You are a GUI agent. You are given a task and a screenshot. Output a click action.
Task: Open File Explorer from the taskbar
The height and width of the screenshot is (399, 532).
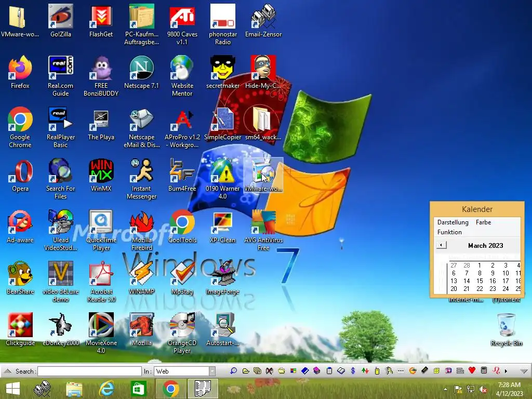[x=74, y=389]
